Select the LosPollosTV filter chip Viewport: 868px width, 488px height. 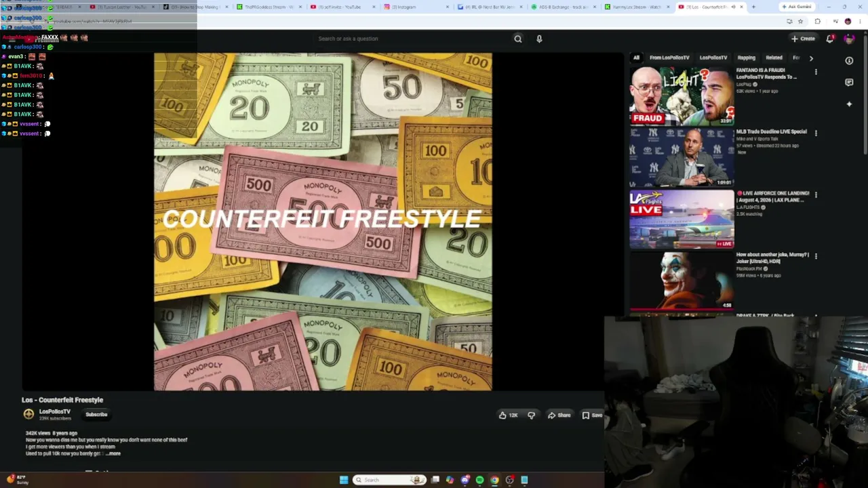coord(713,58)
